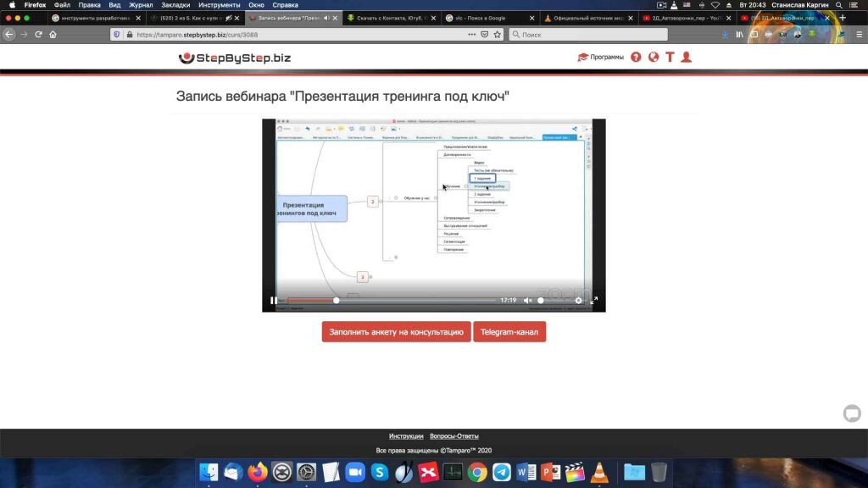868x488 pixels.
Task: Open System Preferences from the Dock
Action: 306,472
